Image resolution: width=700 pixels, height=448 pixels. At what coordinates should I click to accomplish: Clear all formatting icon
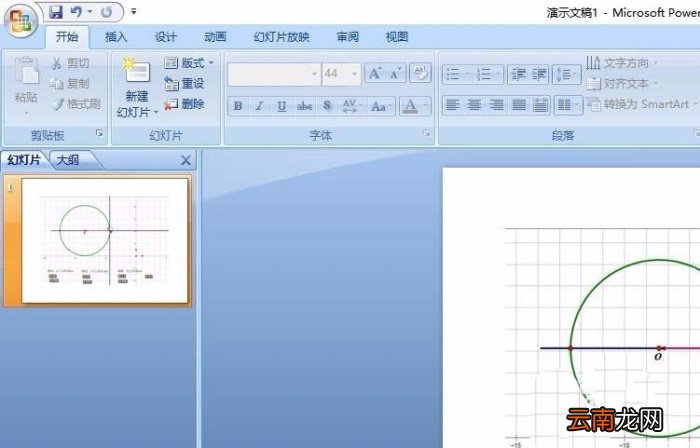[x=420, y=73]
